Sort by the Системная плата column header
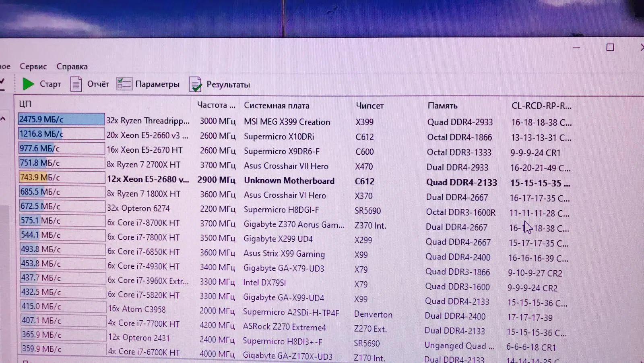 (x=277, y=106)
